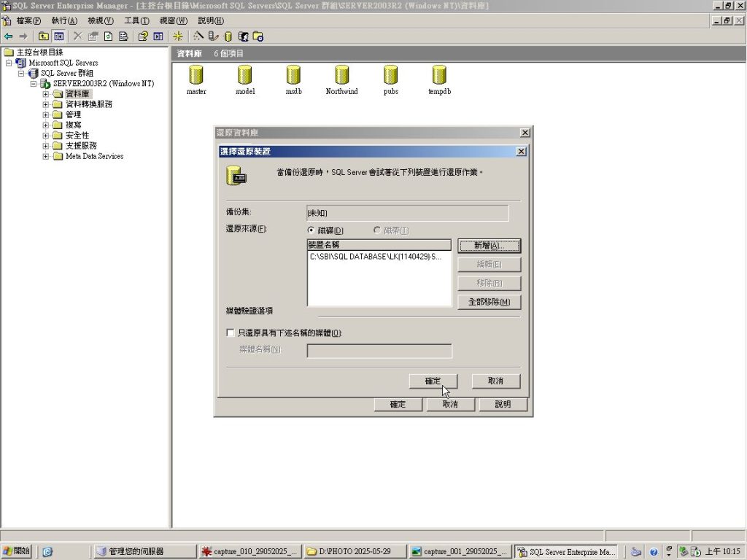747x560 pixels.
Task: Click the 全部移除 button
Action: (489, 302)
